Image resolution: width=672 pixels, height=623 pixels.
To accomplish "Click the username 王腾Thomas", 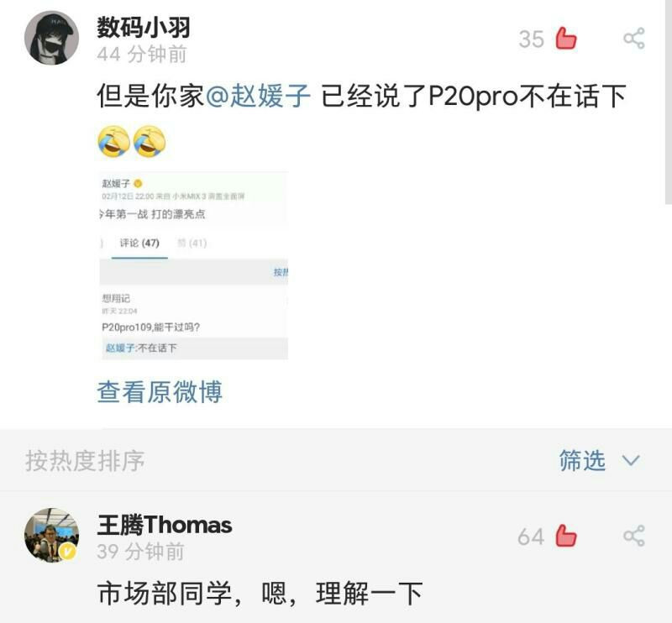I will point(165,525).
